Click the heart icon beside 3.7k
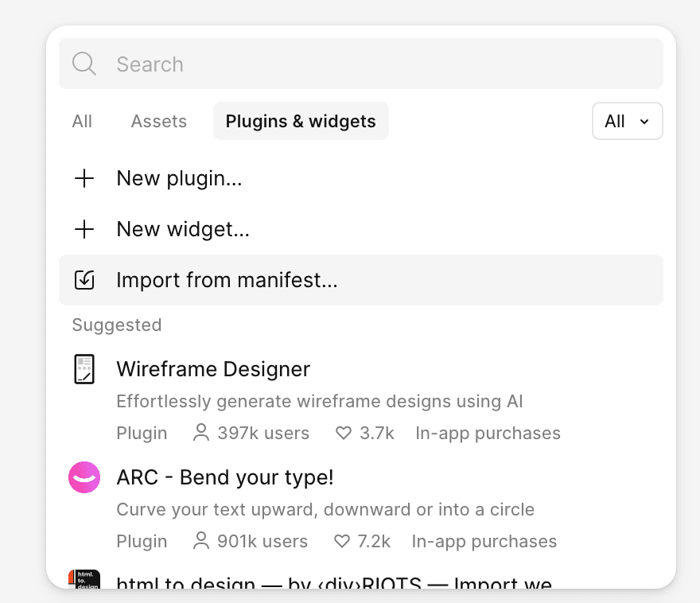This screenshot has height=603, width=700. point(344,433)
